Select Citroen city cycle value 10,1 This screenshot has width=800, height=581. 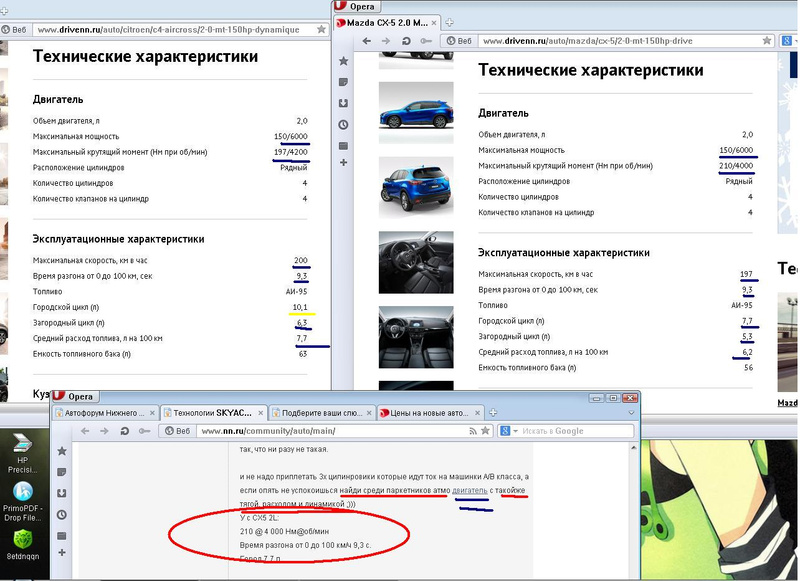(x=300, y=308)
